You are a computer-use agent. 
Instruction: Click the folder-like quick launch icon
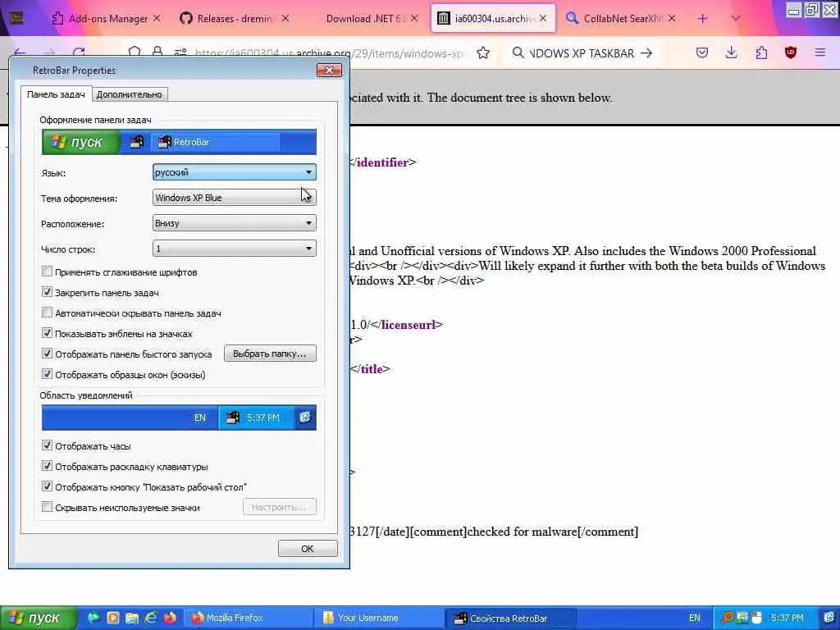pyautogui.click(x=132, y=618)
